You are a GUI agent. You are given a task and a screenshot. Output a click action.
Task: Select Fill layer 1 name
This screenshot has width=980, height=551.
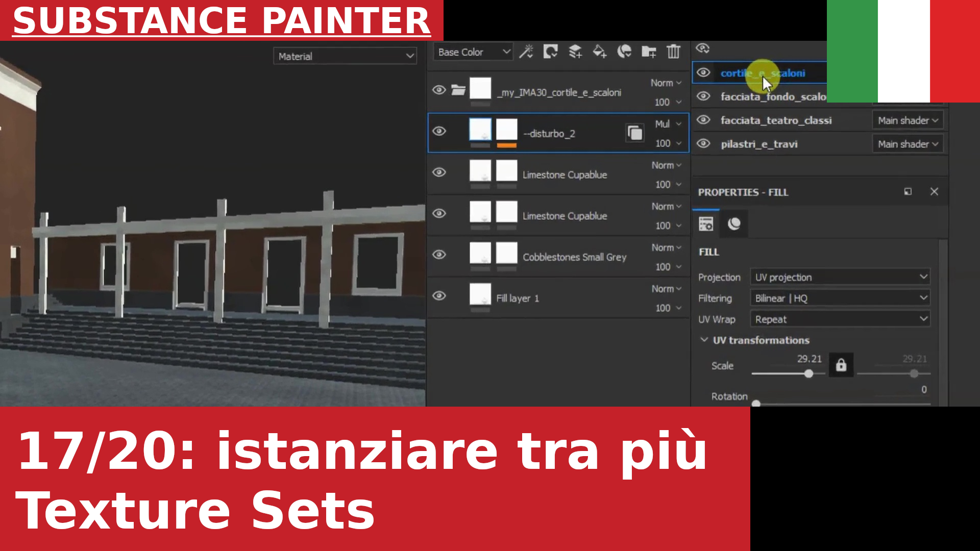518,298
